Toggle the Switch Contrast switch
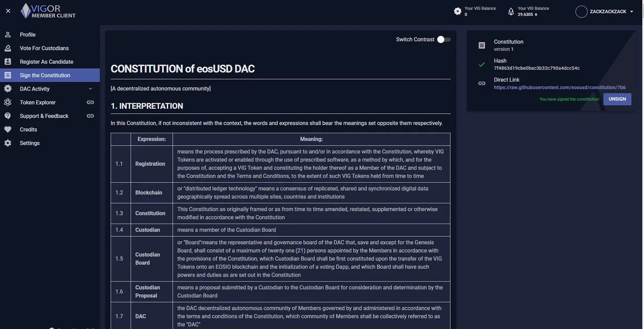The image size is (644, 329). (444, 39)
